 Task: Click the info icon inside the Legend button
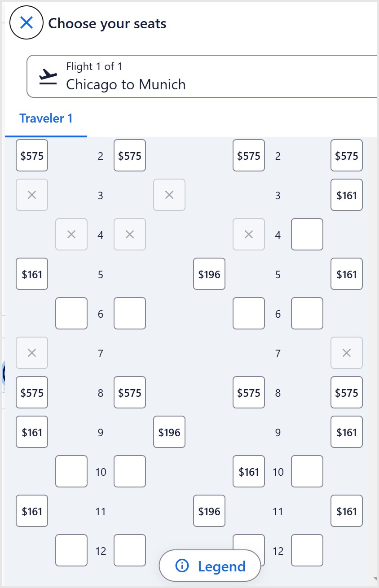pos(182,566)
